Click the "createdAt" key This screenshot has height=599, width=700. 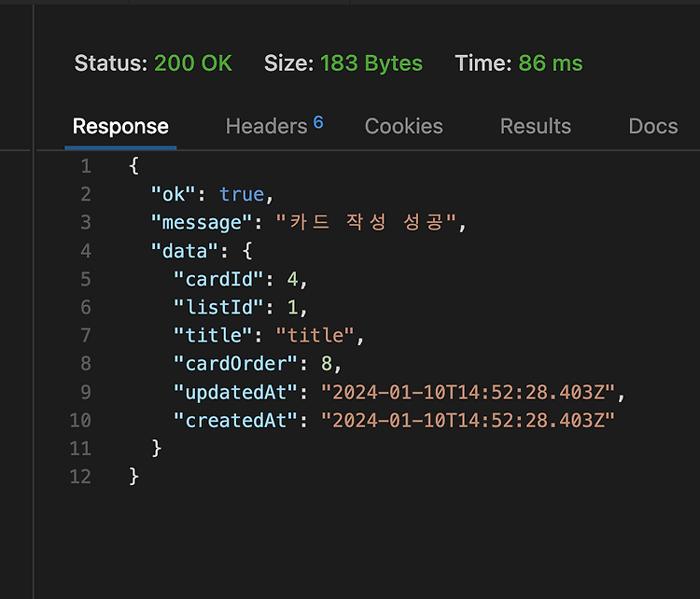click(x=235, y=421)
